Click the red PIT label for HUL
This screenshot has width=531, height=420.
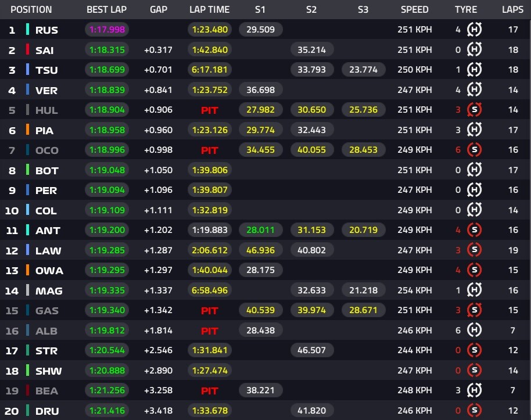point(210,110)
